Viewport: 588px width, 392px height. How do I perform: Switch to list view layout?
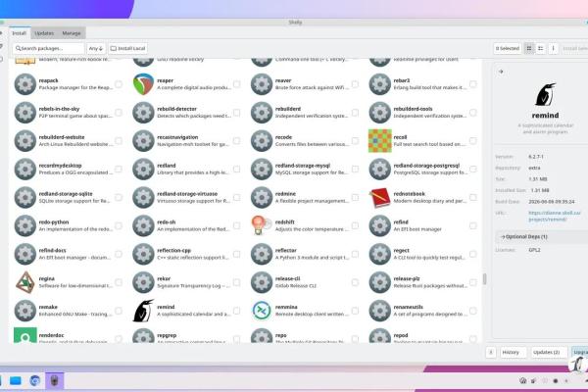tap(540, 48)
